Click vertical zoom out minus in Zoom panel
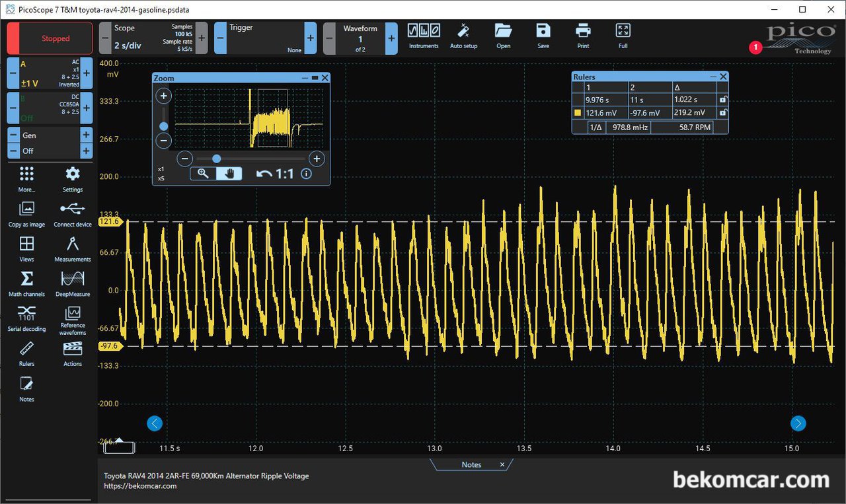 pos(164,140)
